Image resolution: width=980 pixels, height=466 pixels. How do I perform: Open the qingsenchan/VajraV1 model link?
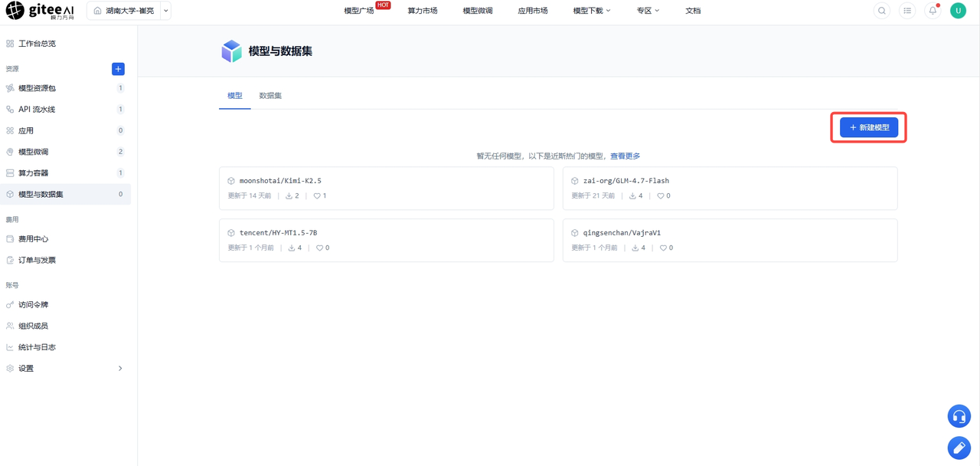coord(622,233)
